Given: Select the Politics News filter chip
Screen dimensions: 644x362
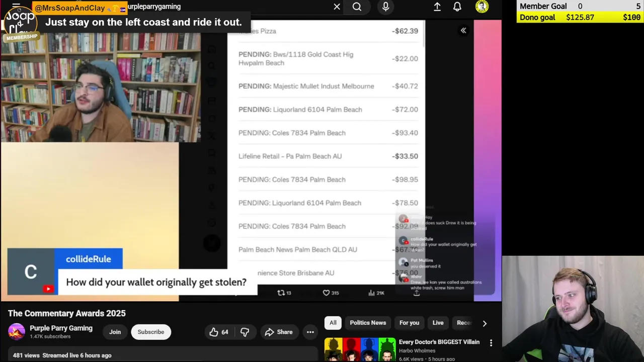Looking at the screenshot, I should pos(368,323).
